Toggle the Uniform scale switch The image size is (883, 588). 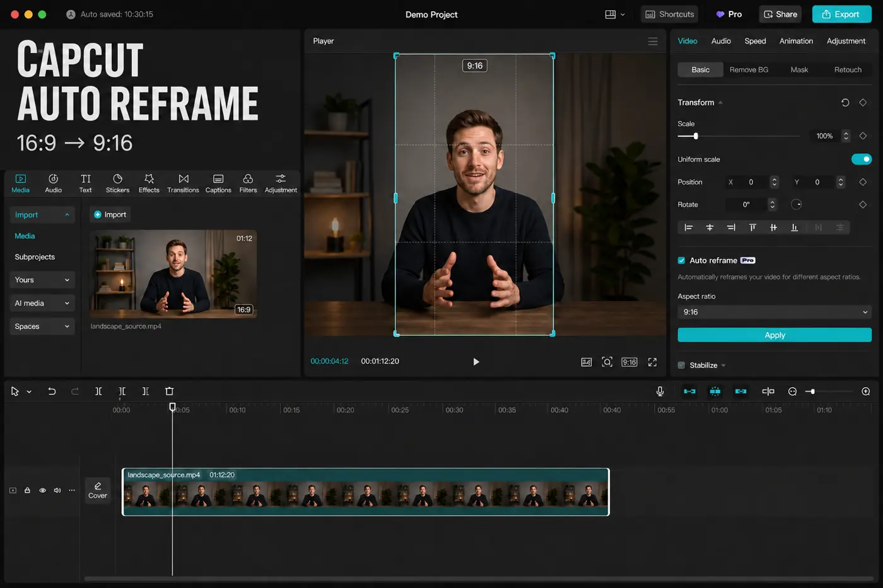click(861, 159)
